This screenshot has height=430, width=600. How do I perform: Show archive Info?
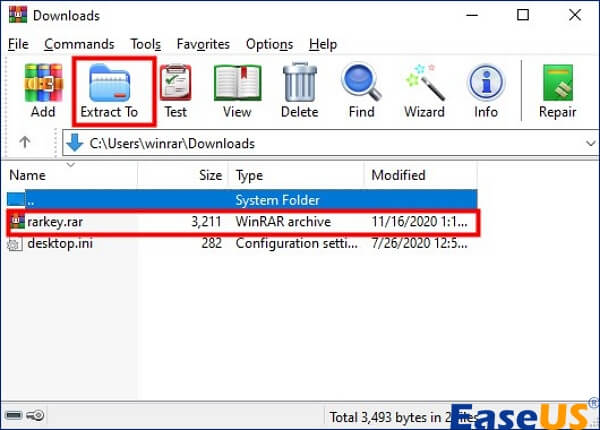click(x=486, y=90)
